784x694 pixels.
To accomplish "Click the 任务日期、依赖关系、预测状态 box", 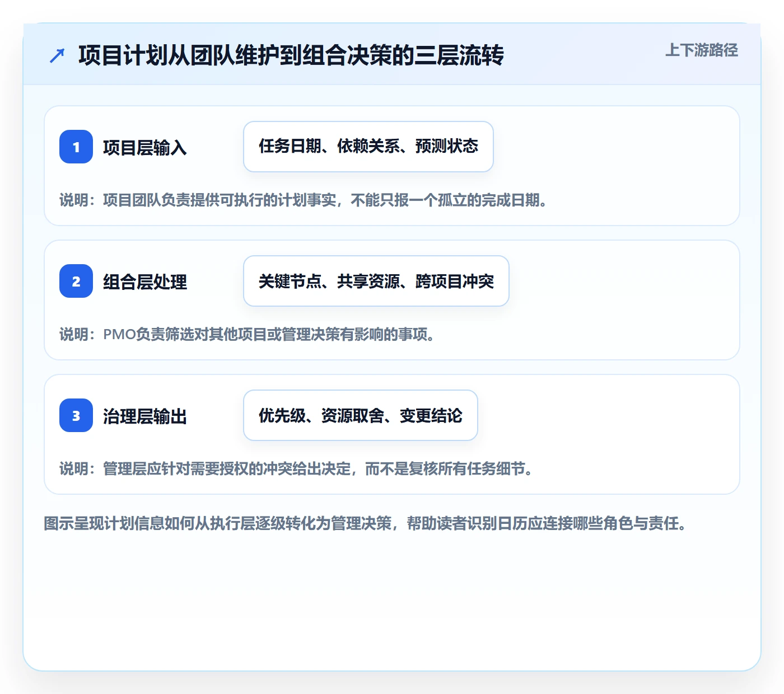I will tap(368, 147).
